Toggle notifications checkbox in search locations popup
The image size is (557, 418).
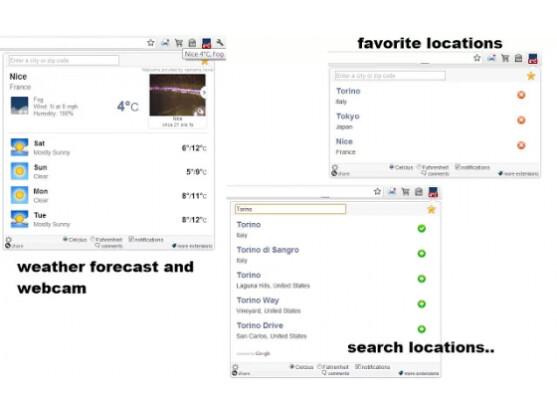(358, 366)
